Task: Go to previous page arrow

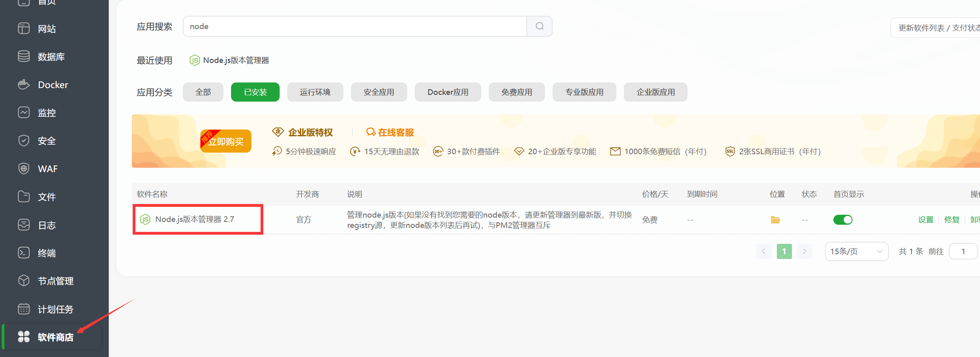Action: pyautogui.click(x=763, y=251)
